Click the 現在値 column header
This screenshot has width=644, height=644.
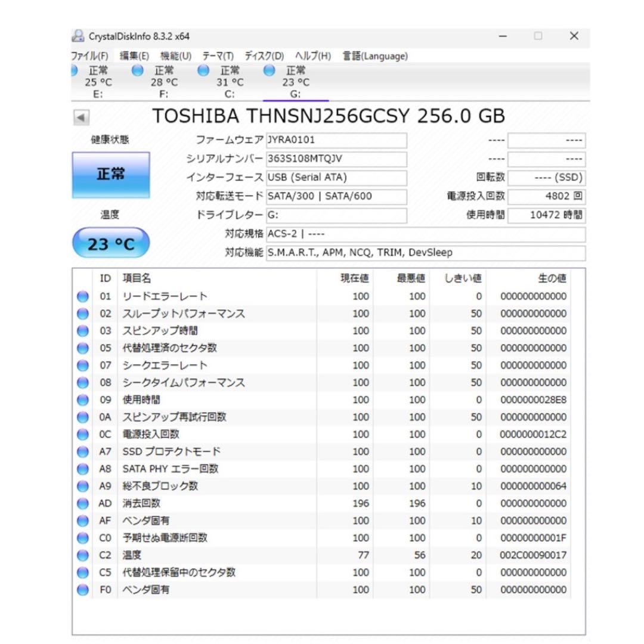click(x=345, y=278)
